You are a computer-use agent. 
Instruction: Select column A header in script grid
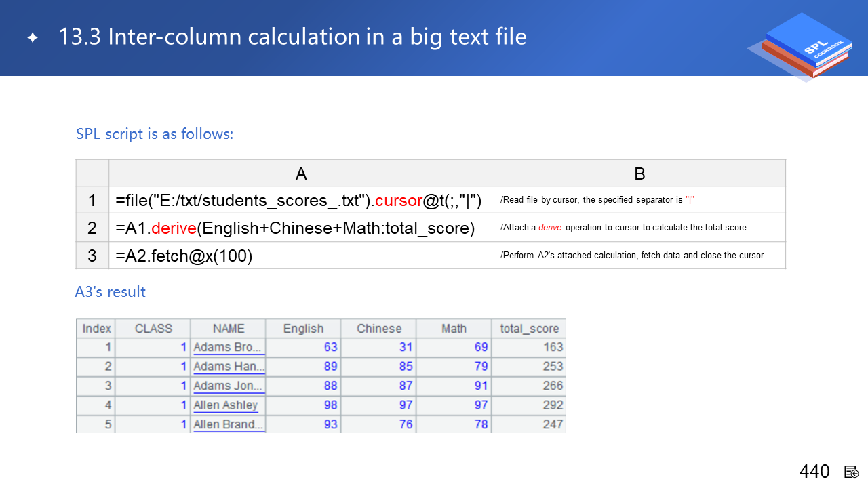[x=301, y=174]
